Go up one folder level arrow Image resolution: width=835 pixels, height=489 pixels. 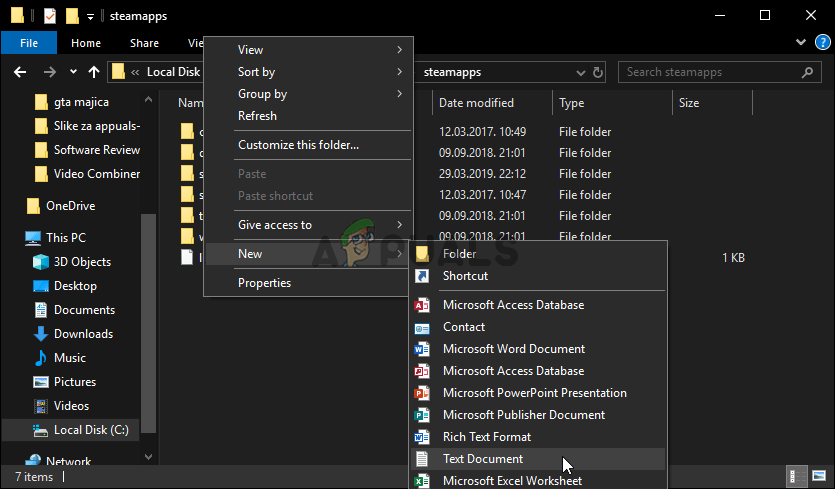click(x=94, y=72)
